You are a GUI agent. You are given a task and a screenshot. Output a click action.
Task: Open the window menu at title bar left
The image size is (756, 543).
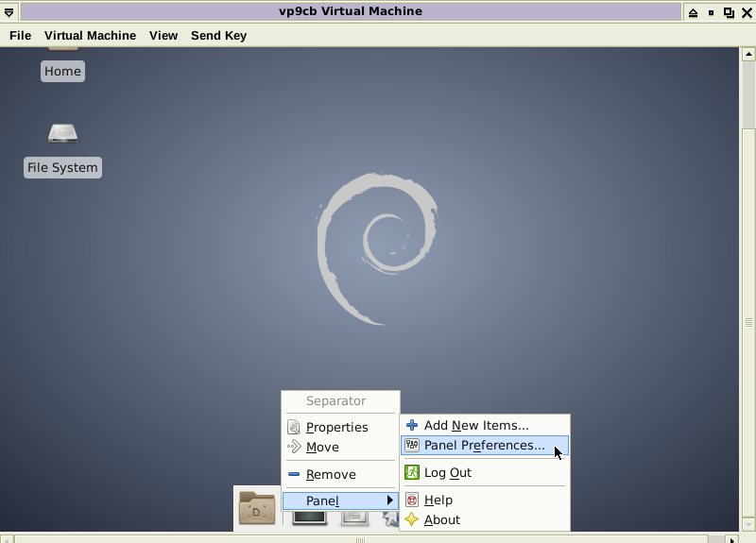[x=9, y=12]
